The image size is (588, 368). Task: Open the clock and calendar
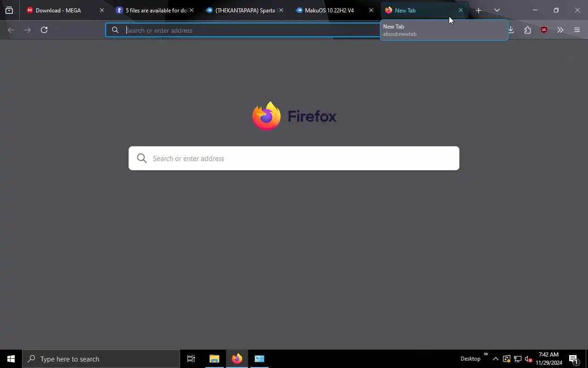coord(549,359)
